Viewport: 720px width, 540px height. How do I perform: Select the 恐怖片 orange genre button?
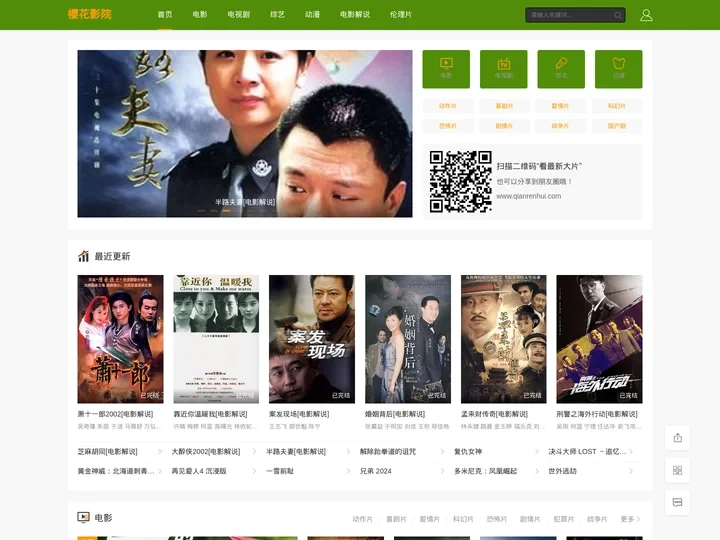[x=448, y=126]
